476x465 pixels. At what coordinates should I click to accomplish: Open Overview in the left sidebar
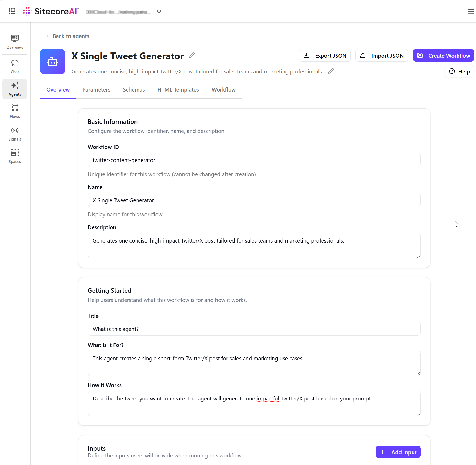pos(15,42)
